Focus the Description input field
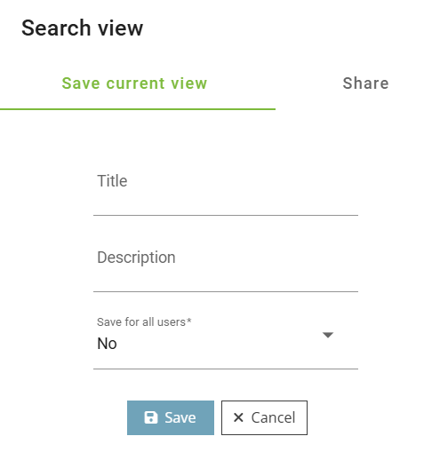 [226, 266]
